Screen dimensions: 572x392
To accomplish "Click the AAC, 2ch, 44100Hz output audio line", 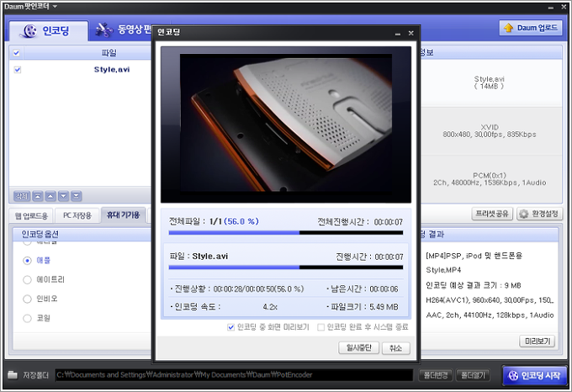I will (x=490, y=315).
